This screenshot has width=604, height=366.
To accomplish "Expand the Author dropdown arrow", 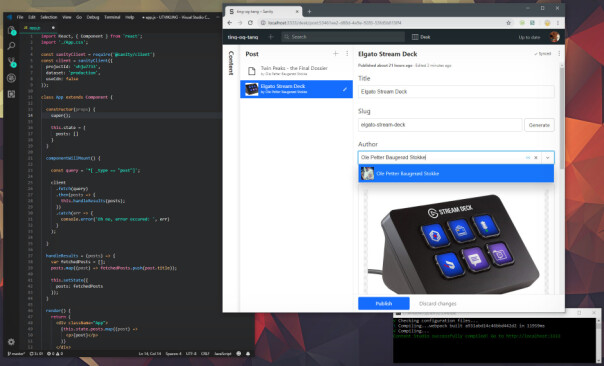I will (x=547, y=158).
